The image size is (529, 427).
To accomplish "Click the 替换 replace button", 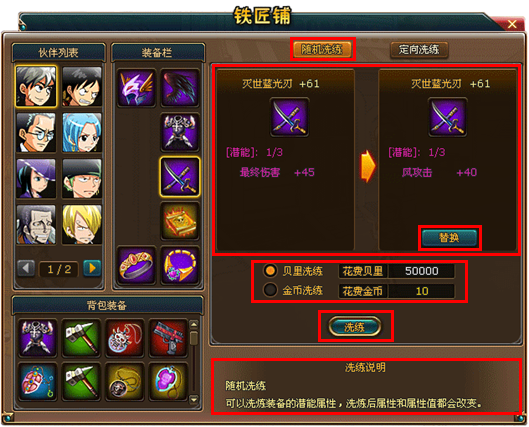I will pyautogui.click(x=449, y=237).
